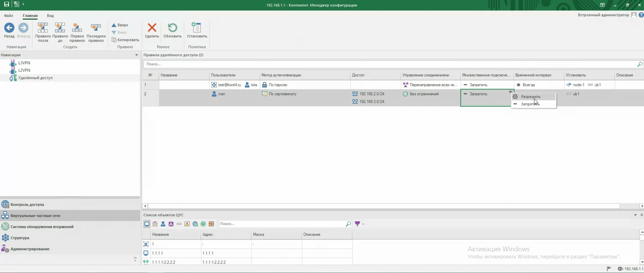
Task: Click Копировать rule button
Action: (x=125, y=40)
